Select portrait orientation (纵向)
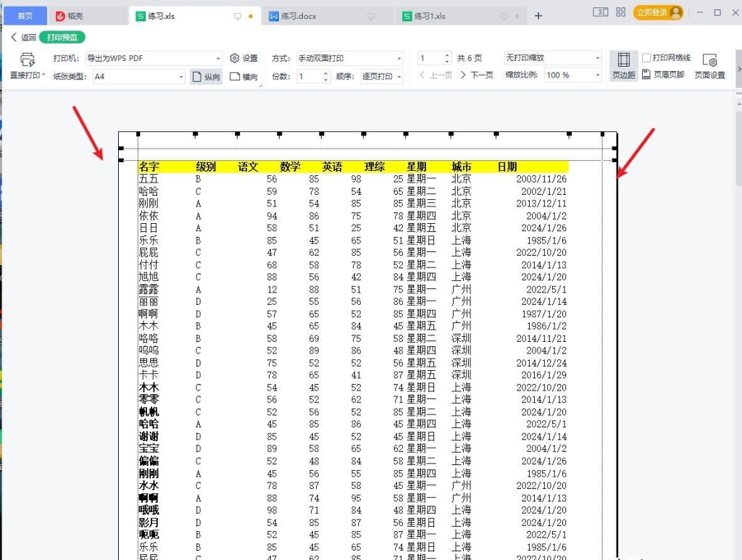This screenshot has width=742, height=560. [207, 77]
